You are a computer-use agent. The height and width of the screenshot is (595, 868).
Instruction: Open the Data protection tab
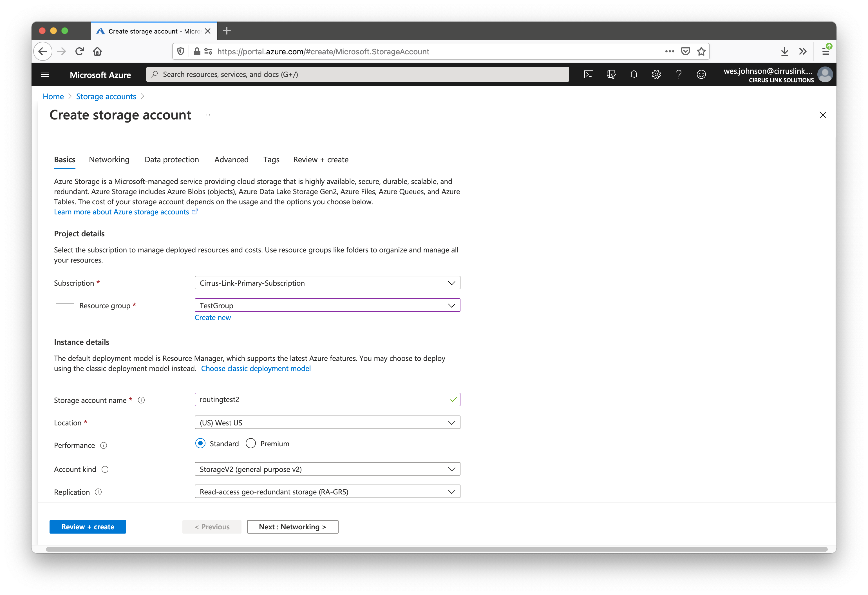tap(172, 159)
